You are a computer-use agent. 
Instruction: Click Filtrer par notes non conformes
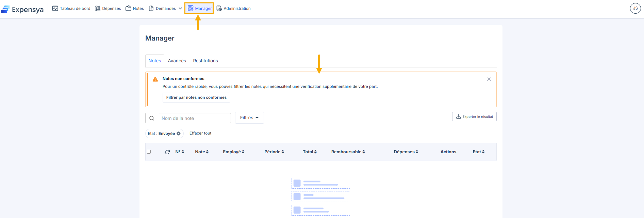[196, 97]
